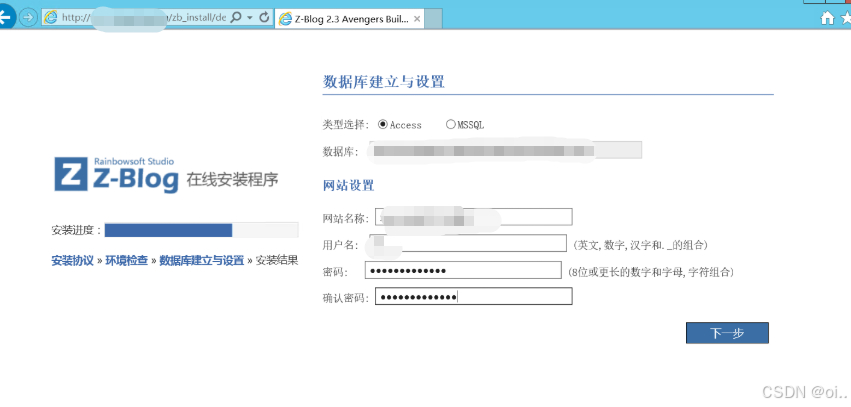Image resolution: width=851 pixels, height=407 pixels.
Task: Click the 下一步 next step button
Action: [727, 333]
